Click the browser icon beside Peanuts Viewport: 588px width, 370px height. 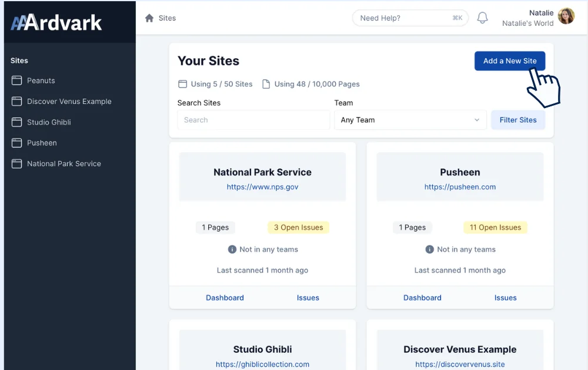(x=16, y=80)
